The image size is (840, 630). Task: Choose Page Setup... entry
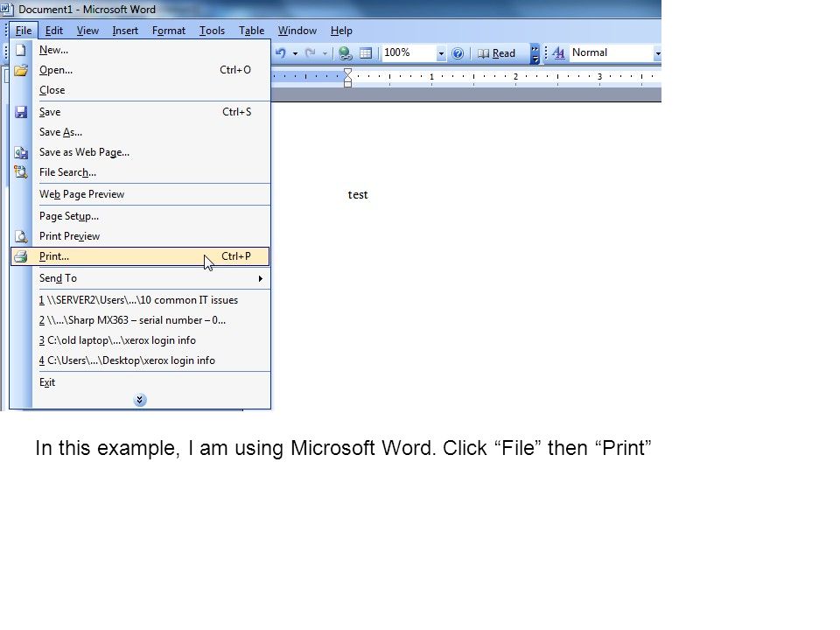click(x=140, y=216)
